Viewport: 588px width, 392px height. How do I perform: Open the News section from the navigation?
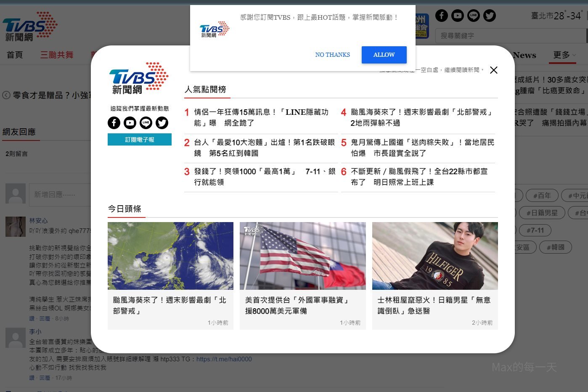[x=524, y=55]
